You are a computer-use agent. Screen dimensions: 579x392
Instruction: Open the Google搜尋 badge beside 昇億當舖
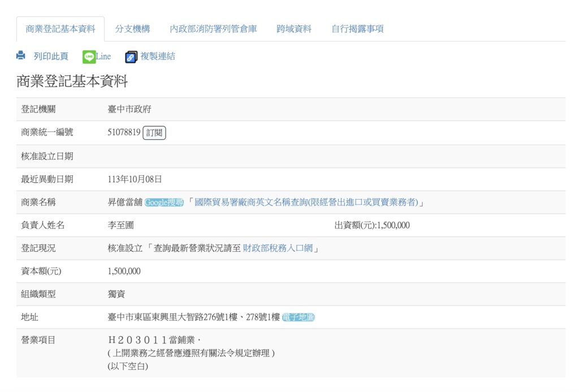click(162, 203)
